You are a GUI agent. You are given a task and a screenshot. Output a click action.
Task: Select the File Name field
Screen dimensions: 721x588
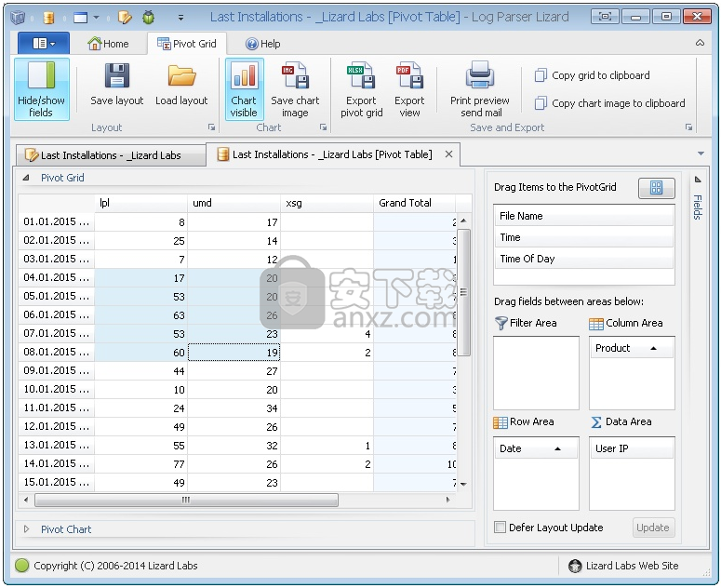tap(584, 216)
